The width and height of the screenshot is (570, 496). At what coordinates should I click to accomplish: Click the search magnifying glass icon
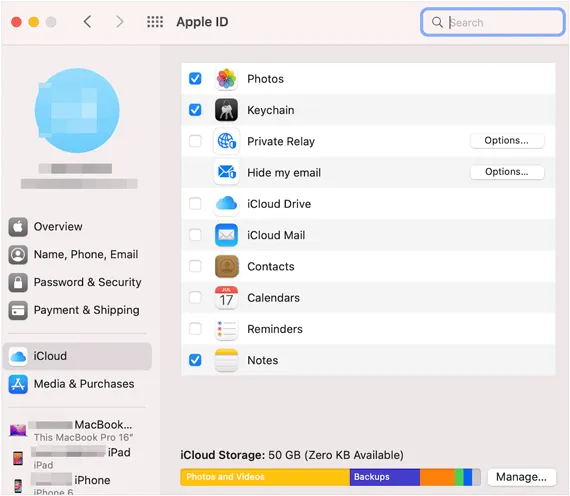pos(437,22)
